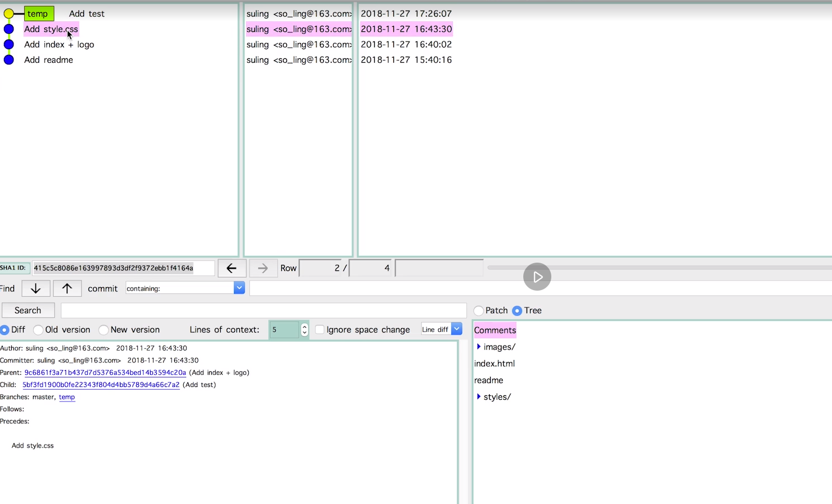Select the Add test commit
Viewport: 832px width, 504px height.
87,13
